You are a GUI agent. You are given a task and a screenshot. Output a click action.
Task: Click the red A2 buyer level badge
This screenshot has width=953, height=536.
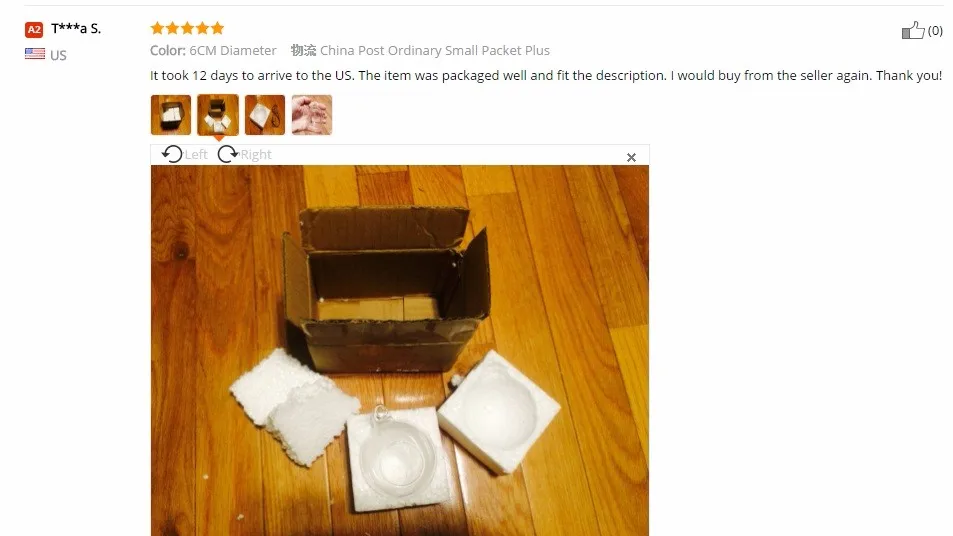(34, 29)
